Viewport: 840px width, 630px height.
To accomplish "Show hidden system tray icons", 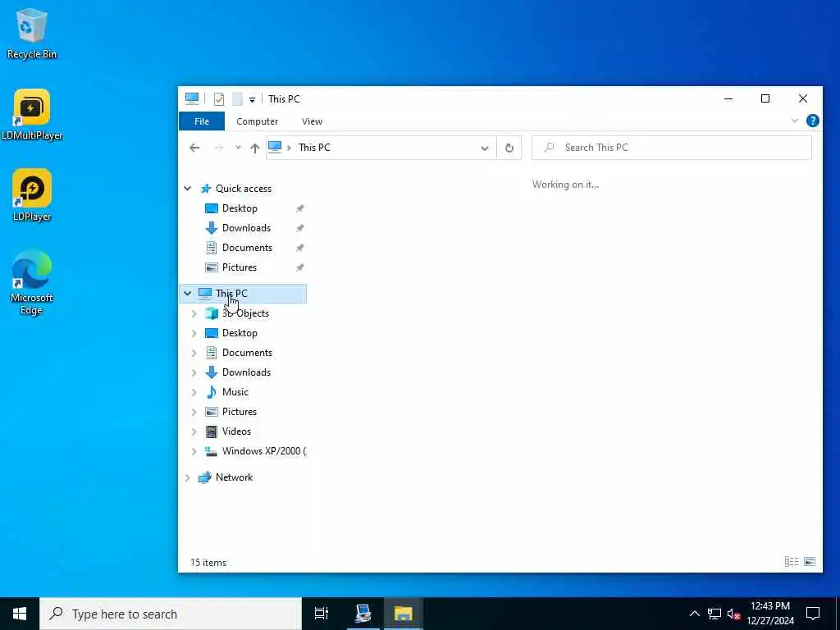I will pyautogui.click(x=694, y=614).
